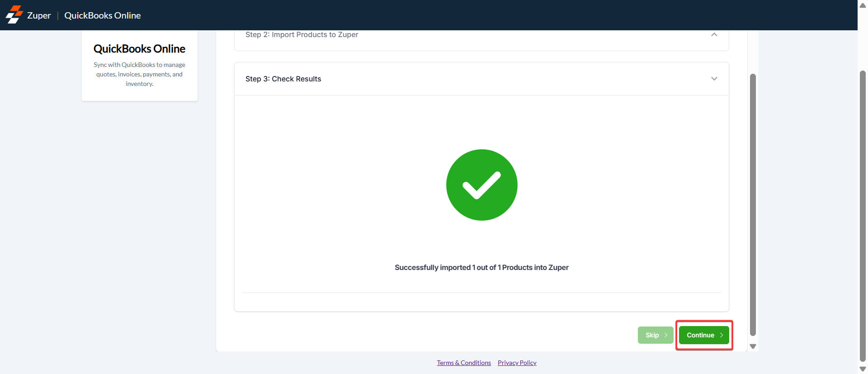Click the inner panel scroll down arrow

(753, 346)
